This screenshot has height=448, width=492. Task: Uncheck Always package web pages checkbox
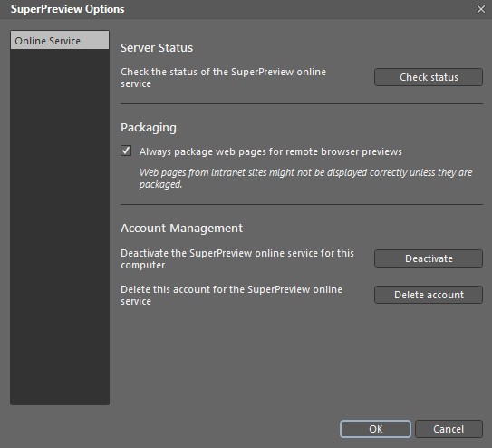pyautogui.click(x=126, y=151)
